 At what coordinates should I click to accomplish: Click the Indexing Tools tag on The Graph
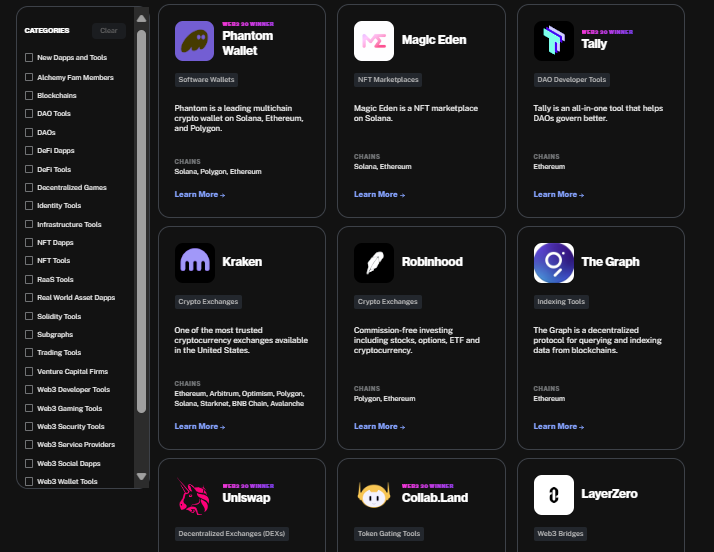coord(561,302)
